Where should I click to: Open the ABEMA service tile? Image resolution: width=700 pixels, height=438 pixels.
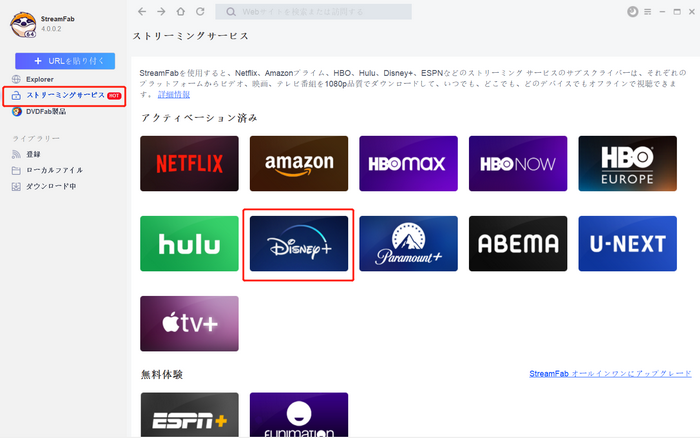pyautogui.click(x=518, y=244)
